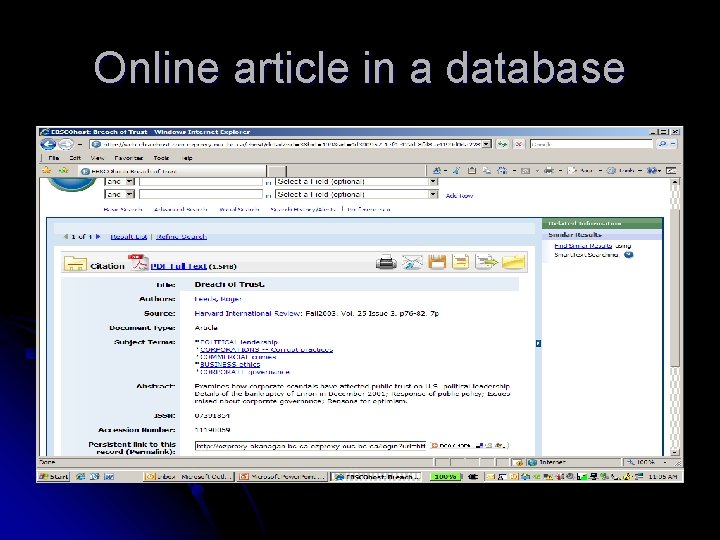
Task: Click inside the Permalink URL field
Action: tap(311, 446)
